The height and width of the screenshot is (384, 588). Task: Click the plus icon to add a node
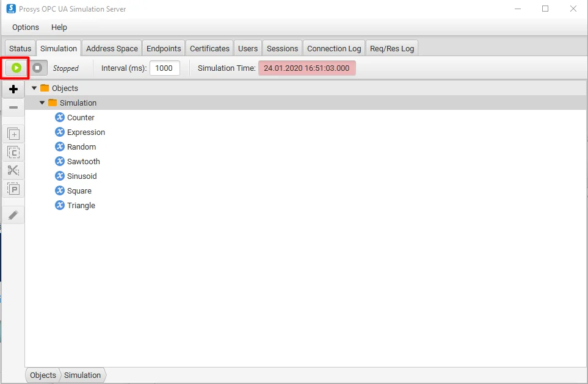(x=13, y=89)
